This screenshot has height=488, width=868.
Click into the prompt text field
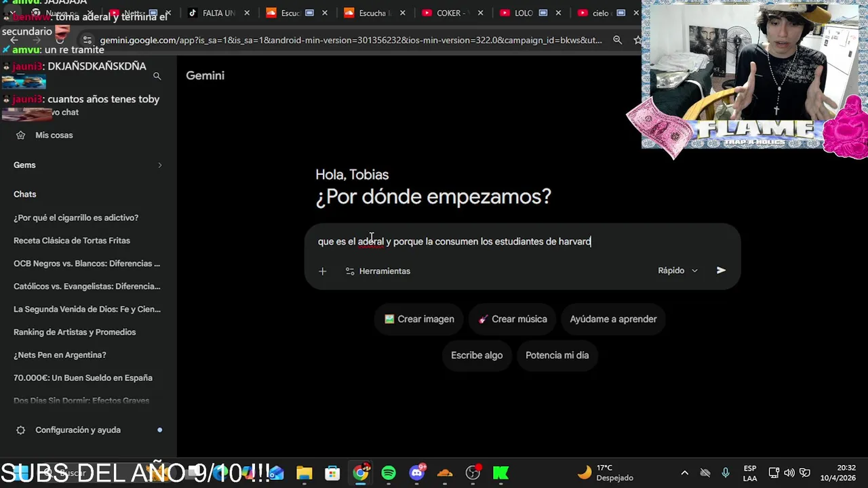click(522, 241)
